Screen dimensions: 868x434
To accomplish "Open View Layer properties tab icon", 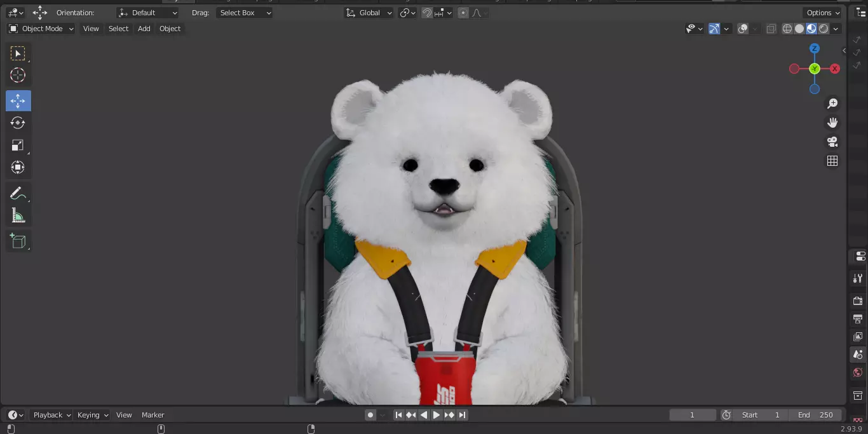I will 858,337.
